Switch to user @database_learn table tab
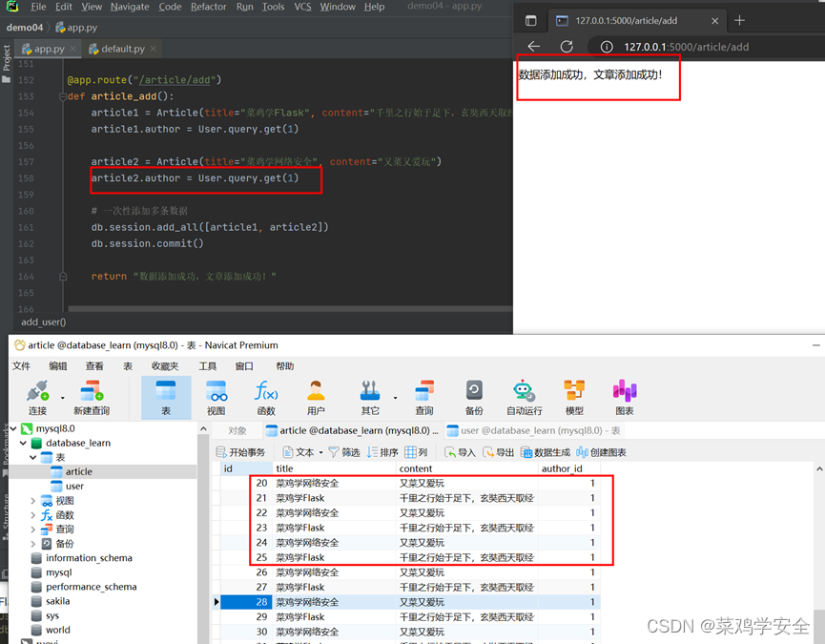825x644 pixels. pyautogui.click(x=533, y=431)
